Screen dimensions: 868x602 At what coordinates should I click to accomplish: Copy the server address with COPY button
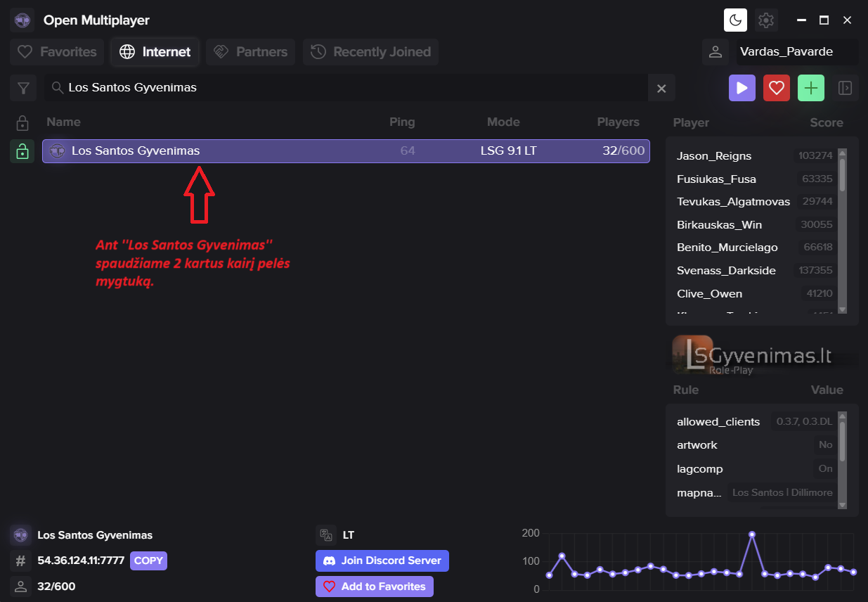[x=148, y=561]
